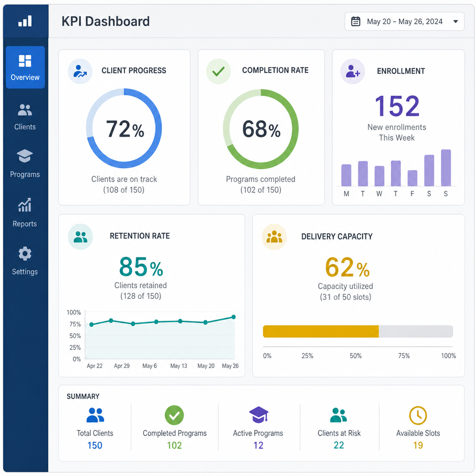The image size is (476, 476).
Task: Click the Available Slots value 19
Action: (x=418, y=445)
